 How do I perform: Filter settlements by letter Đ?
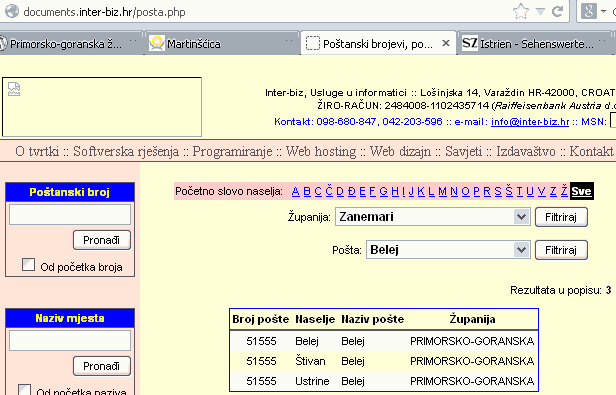(352, 191)
